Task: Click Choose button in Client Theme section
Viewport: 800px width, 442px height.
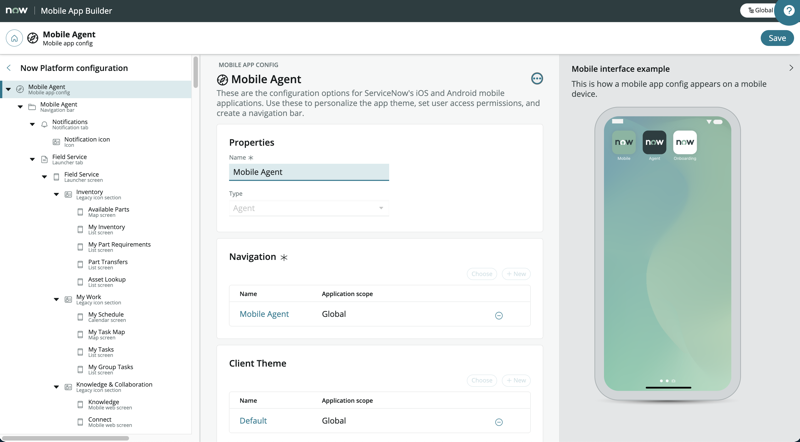Action: tap(482, 381)
